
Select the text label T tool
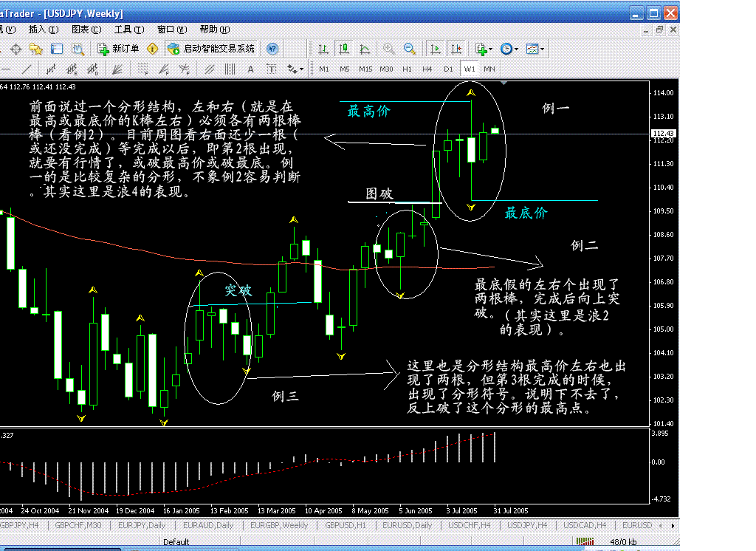coord(272,69)
